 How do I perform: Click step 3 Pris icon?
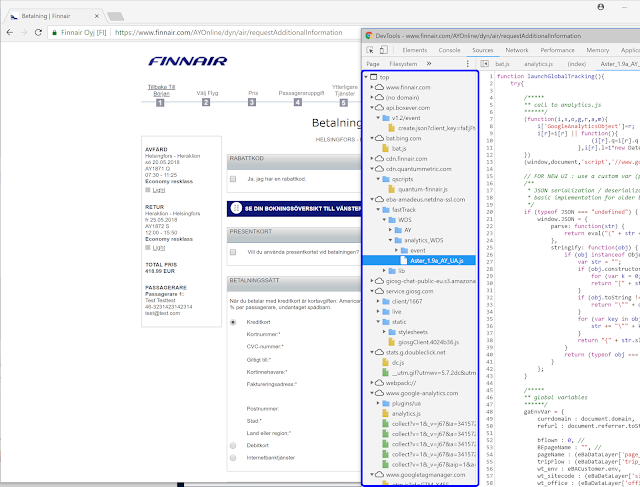point(252,102)
